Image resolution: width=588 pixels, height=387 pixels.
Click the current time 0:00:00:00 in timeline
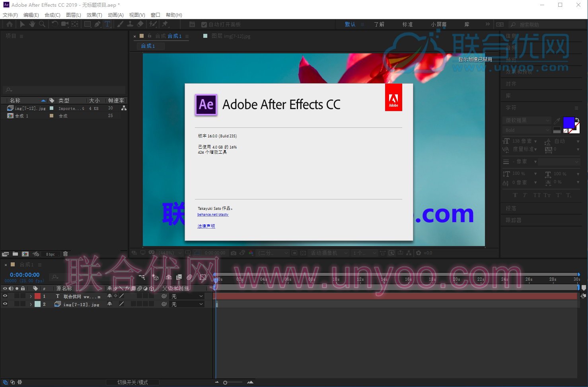click(x=25, y=275)
